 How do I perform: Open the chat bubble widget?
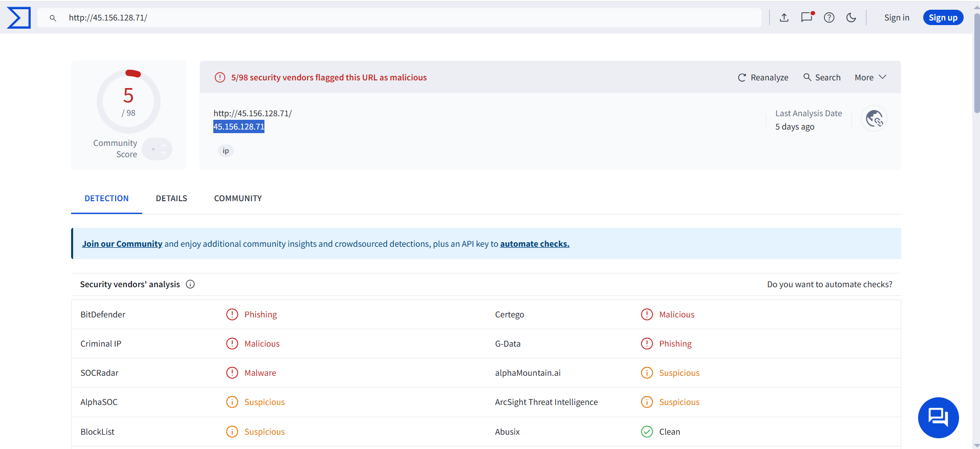point(938,417)
